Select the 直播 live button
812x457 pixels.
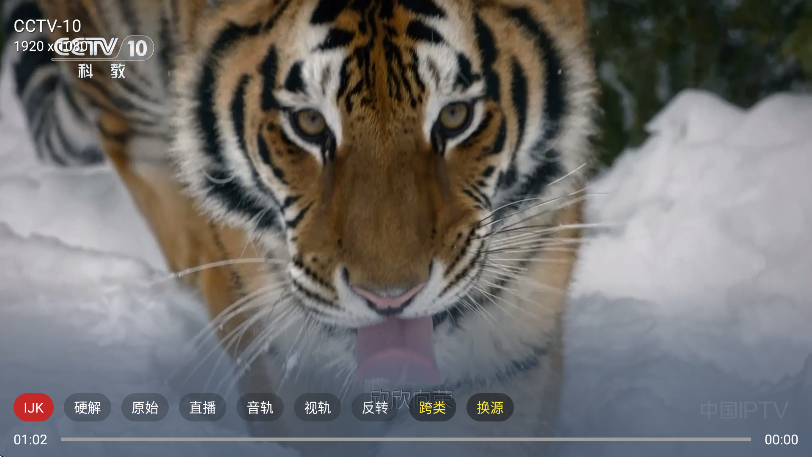[x=202, y=407]
